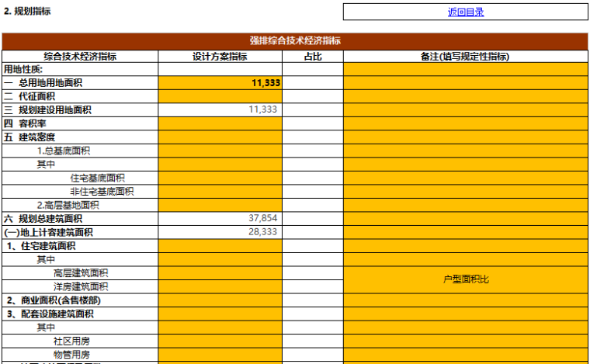Select the 总用地用地面积 value cell showing 11,333

click(x=220, y=82)
